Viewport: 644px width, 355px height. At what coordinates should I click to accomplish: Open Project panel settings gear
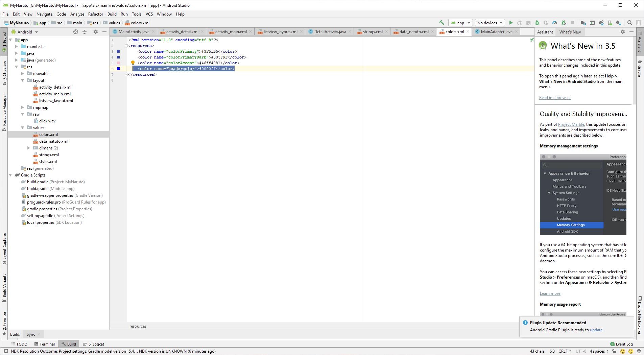pyautogui.click(x=96, y=32)
